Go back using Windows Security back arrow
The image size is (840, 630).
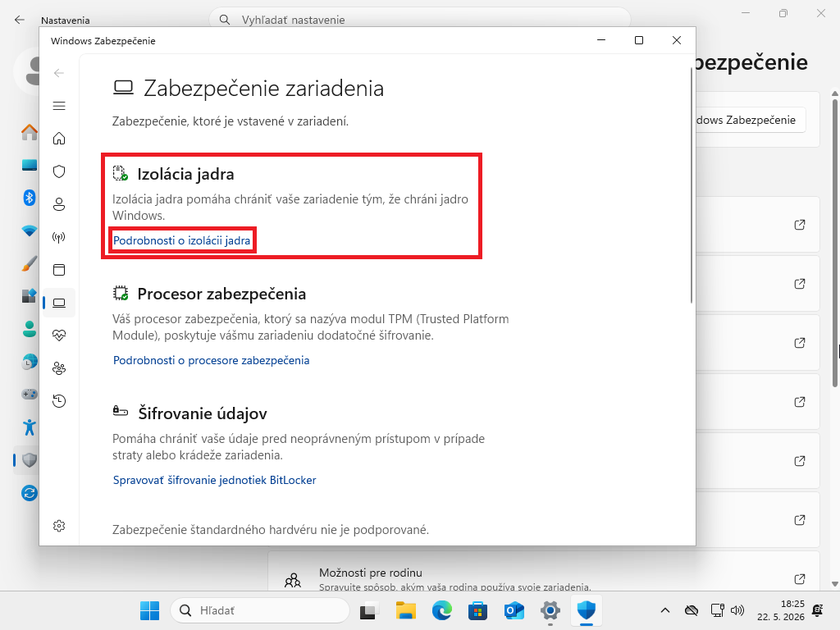(x=59, y=73)
